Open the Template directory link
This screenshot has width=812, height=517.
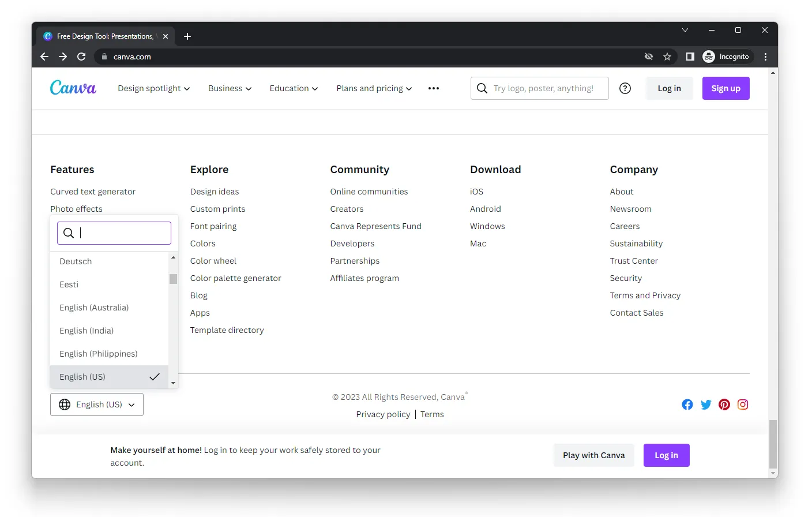click(227, 330)
